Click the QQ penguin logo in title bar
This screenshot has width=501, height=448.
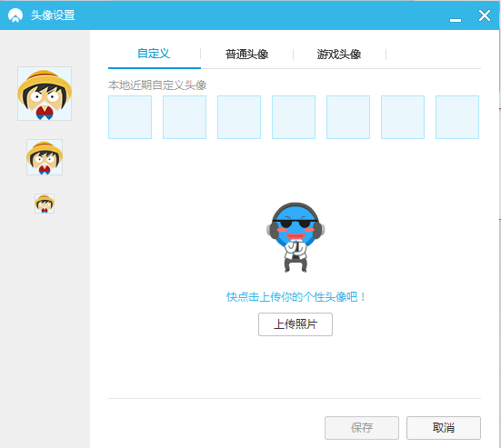pyautogui.click(x=15, y=15)
